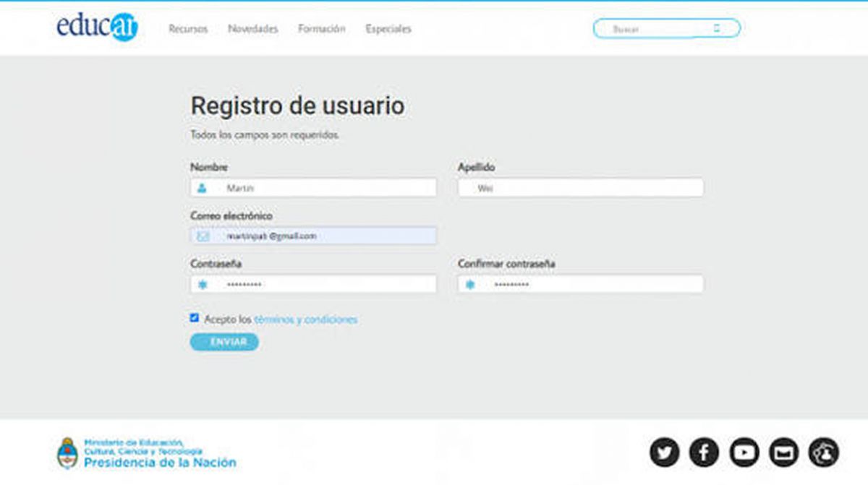Click the Confirmar contraseña label

click(x=506, y=264)
